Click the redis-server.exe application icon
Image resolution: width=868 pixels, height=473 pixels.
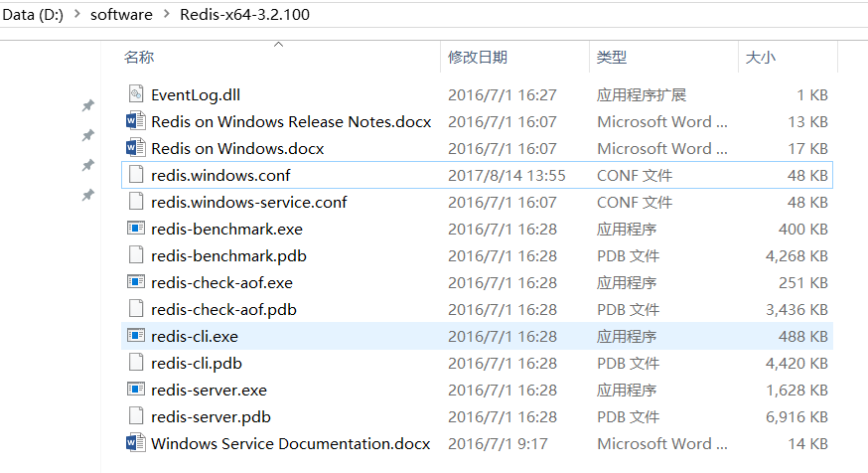pyautogui.click(x=136, y=389)
